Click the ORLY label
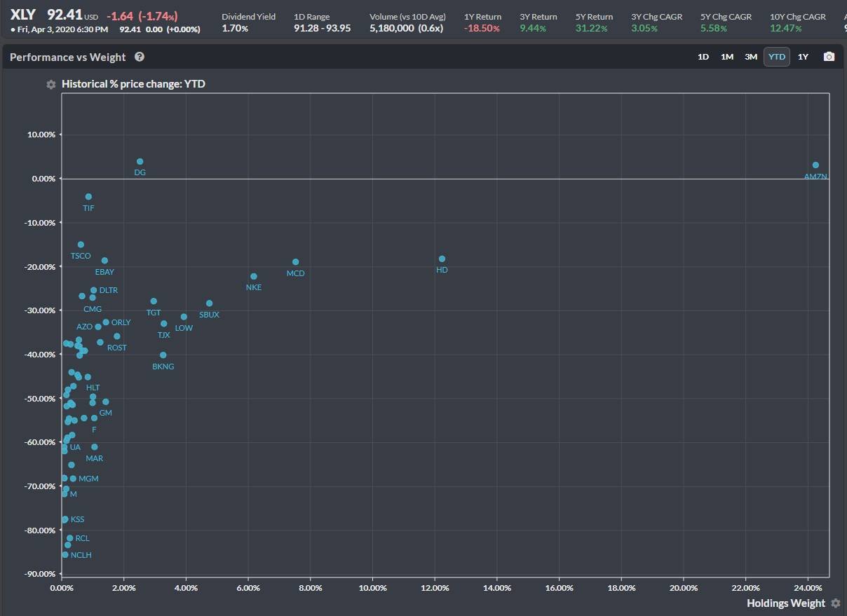 coord(121,322)
